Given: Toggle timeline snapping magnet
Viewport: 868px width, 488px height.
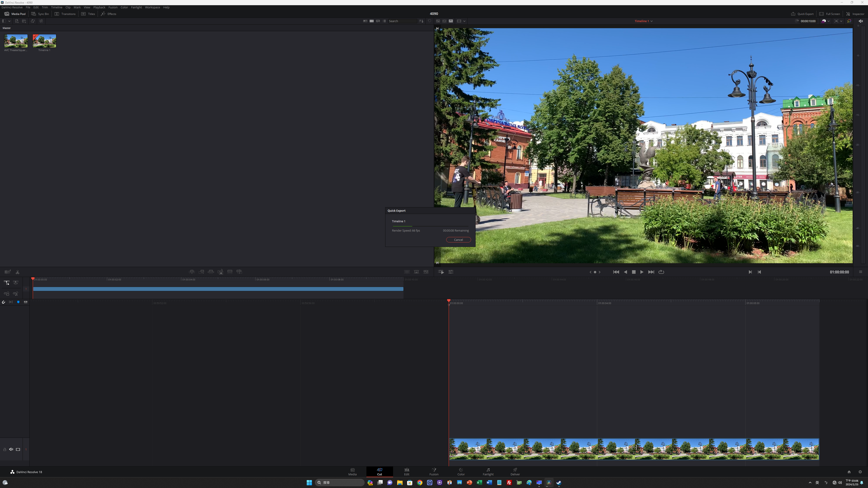Looking at the screenshot, I should coord(3,302).
